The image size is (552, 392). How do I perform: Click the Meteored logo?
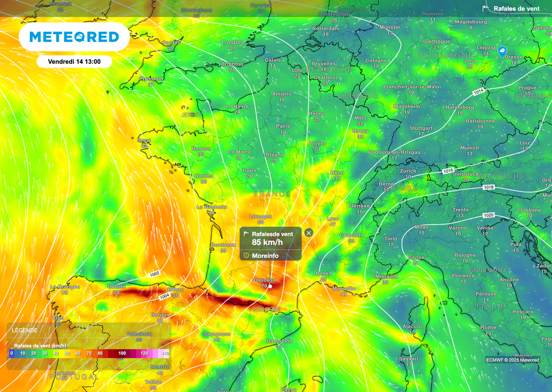point(74,37)
